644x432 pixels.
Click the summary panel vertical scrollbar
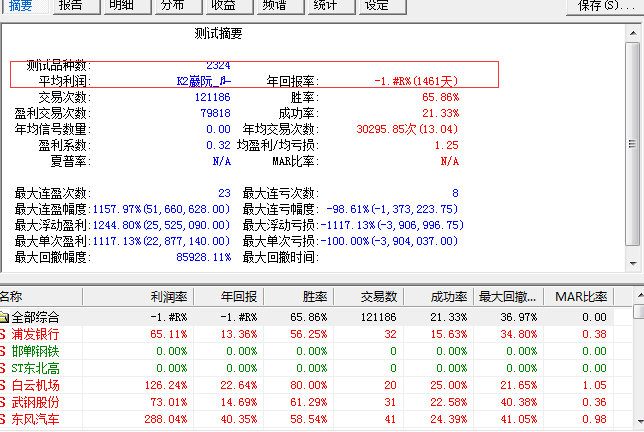[x=636, y=140]
